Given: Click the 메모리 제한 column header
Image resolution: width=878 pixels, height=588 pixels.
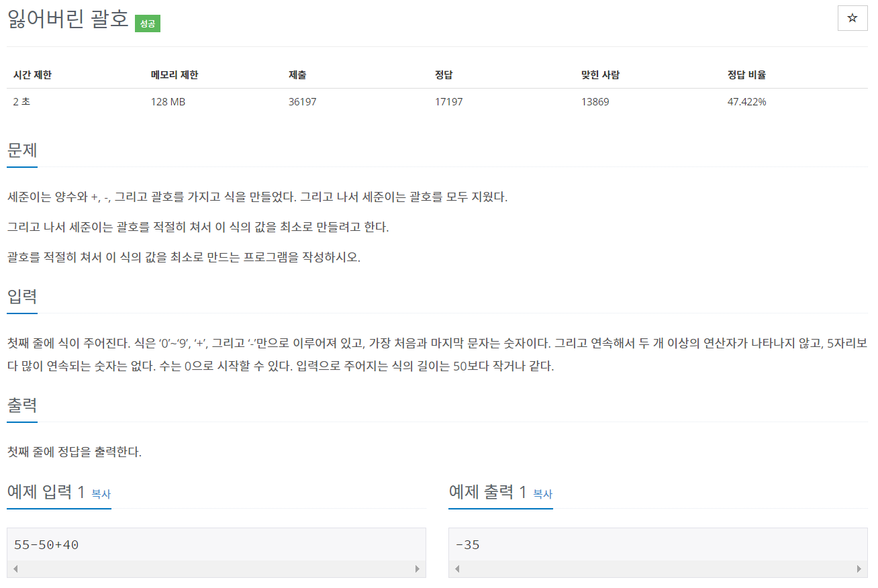Looking at the screenshot, I should tap(175, 75).
